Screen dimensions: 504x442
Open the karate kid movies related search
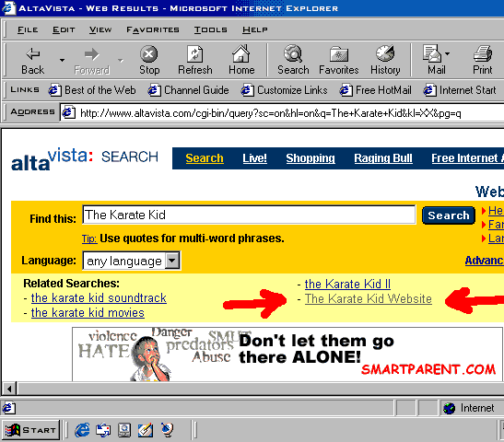(x=88, y=313)
